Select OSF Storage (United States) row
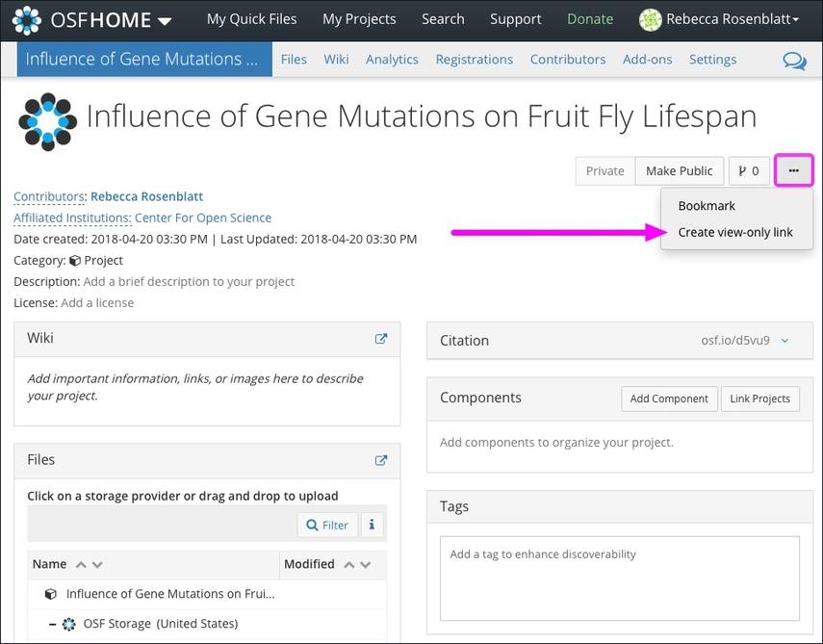The height and width of the screenshot is (644, 823). point(207,624)
